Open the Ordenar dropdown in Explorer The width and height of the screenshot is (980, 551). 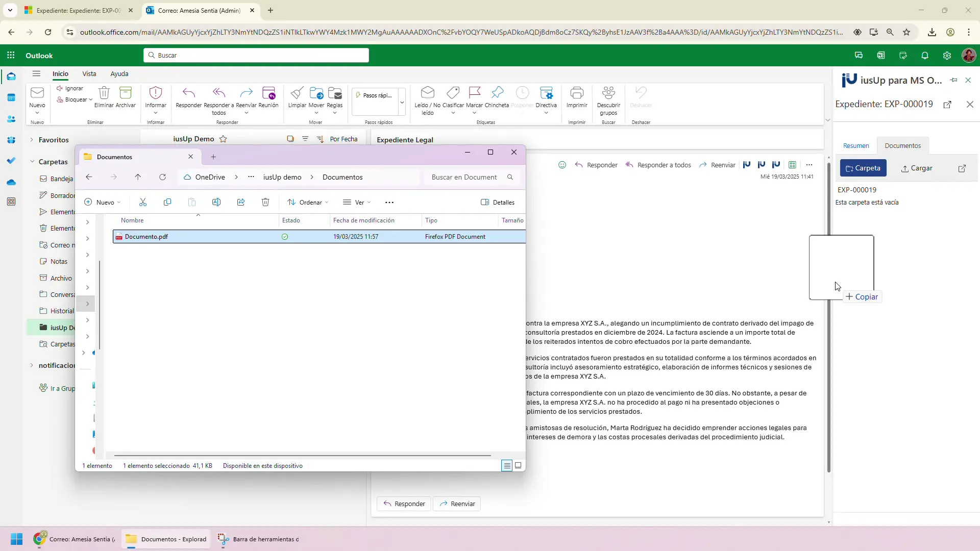coord(308,203)
